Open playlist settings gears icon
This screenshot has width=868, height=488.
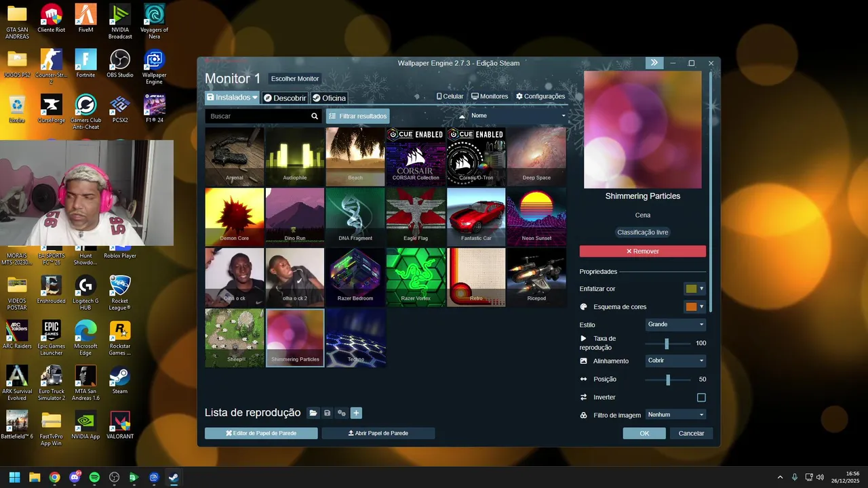pos(342,413)
